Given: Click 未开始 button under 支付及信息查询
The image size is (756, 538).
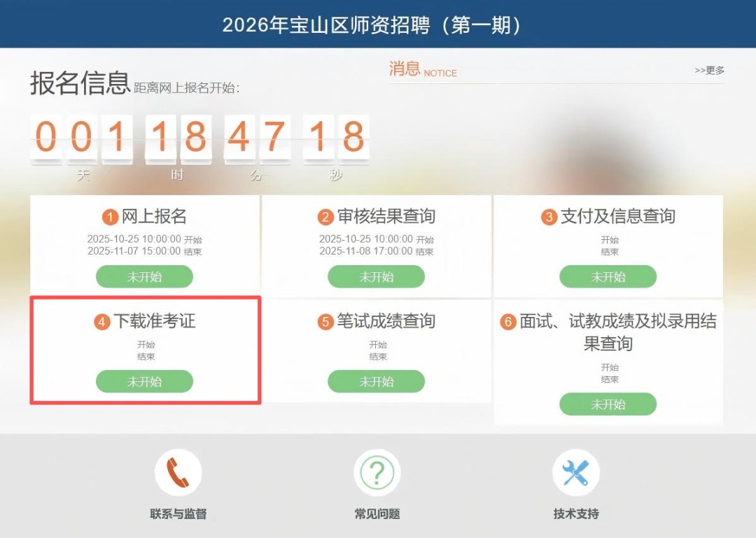Looking at the screenshot, I should click(x=608, y=277).
